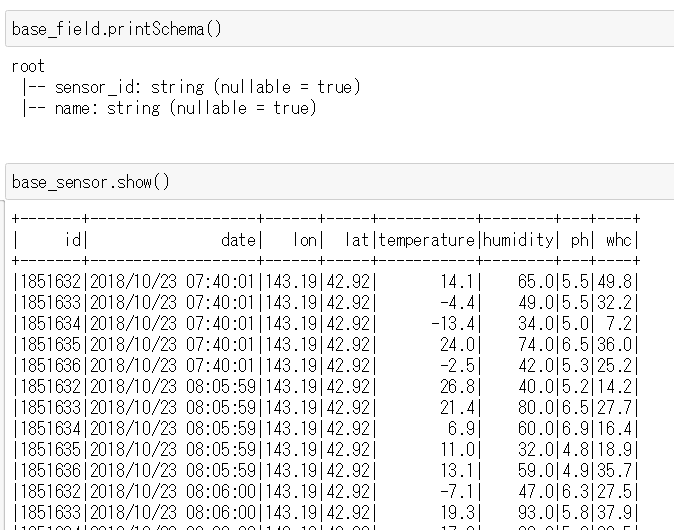Screen dimensions: 674x530
Task: Select temperature value 21.4
Action: [x=457, y=408]
